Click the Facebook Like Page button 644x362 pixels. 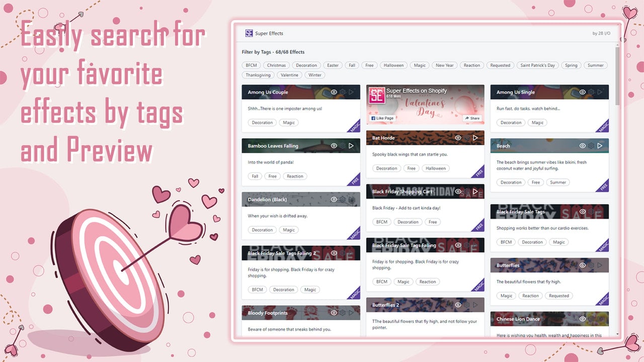(382, 118)
